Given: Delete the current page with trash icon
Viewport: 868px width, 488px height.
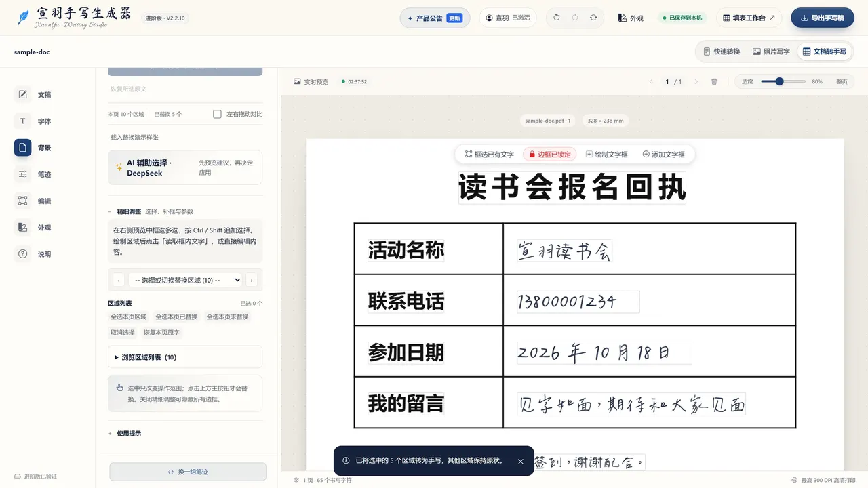Looking at the screenshot, I should tap(714, 81).
